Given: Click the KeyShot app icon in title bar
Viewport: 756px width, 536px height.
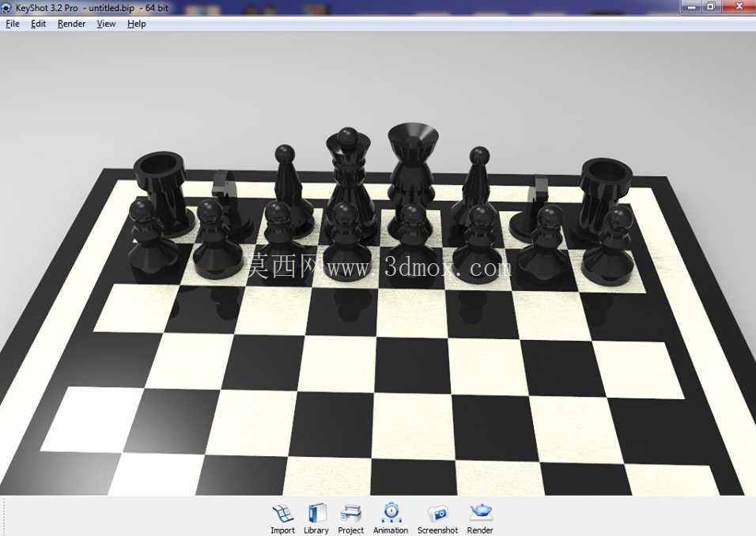Looking at the screenshot, I should (x=6, y=8).
